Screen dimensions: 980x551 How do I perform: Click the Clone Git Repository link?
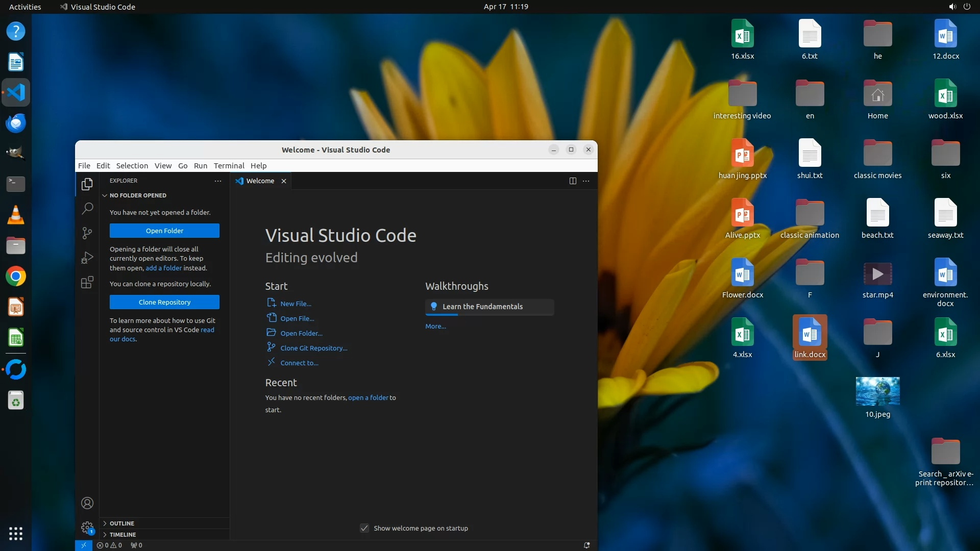pos(313,348)
